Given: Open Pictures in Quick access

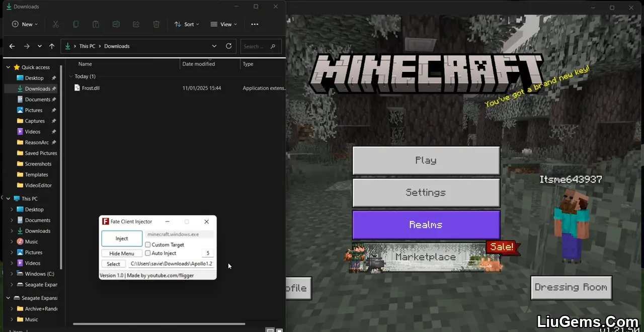Looking at the screenshot, I should (x=34, y=110).
